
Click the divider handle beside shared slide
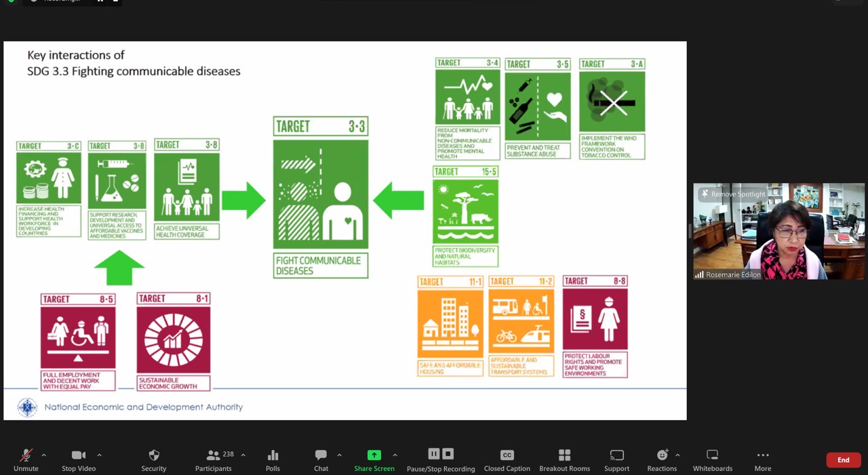(690, 231)
